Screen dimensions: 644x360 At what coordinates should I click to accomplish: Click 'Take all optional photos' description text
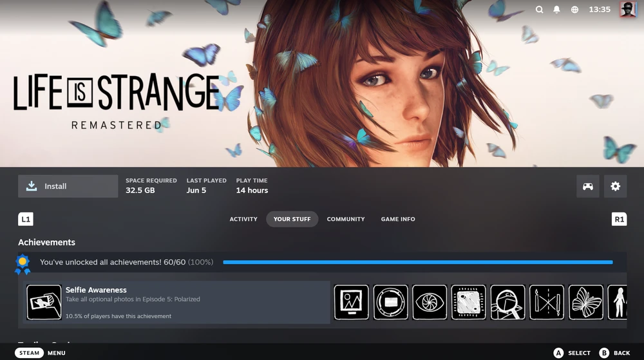coord(133,299)
